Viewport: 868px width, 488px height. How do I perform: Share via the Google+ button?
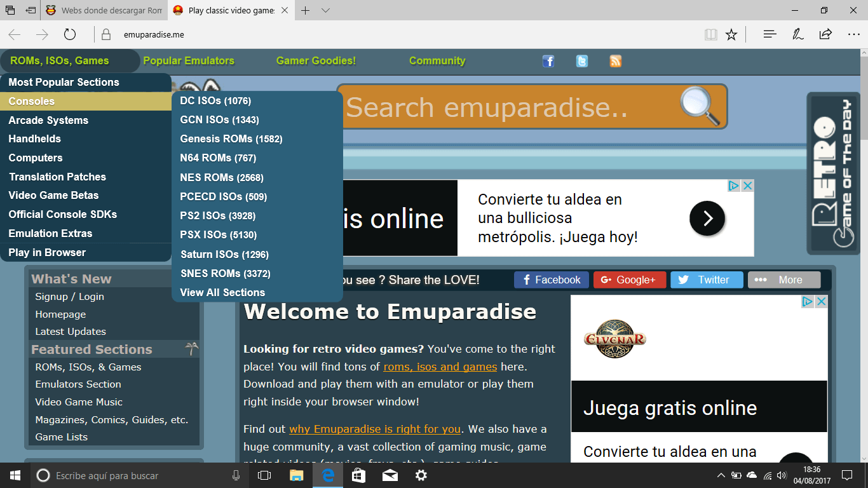pos(630,280)
